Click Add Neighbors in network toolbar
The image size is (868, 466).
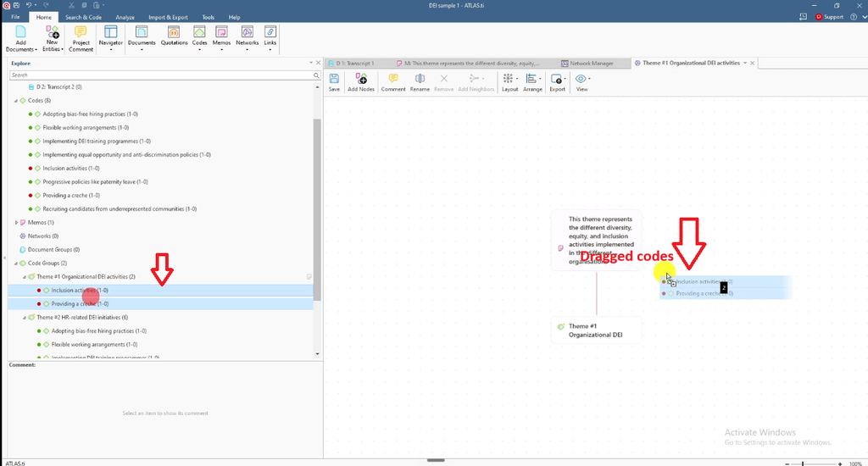pos(476,82)
